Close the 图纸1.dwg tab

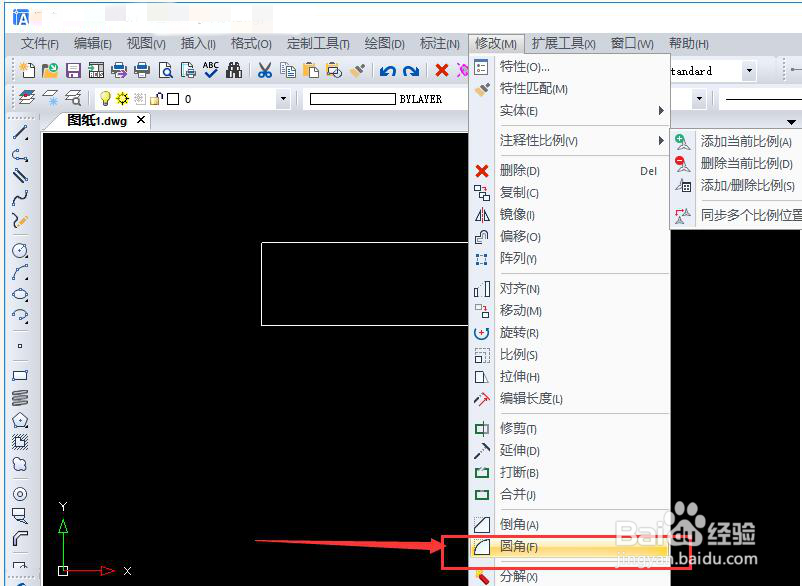141,120
